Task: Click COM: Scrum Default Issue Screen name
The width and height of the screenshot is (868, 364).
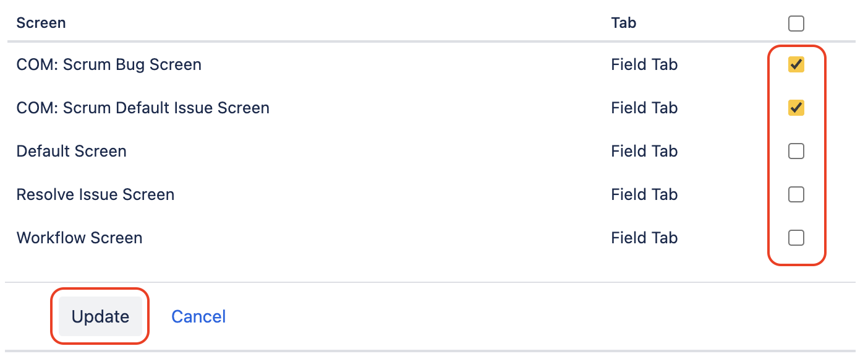Action: click(x=143, y=108)
